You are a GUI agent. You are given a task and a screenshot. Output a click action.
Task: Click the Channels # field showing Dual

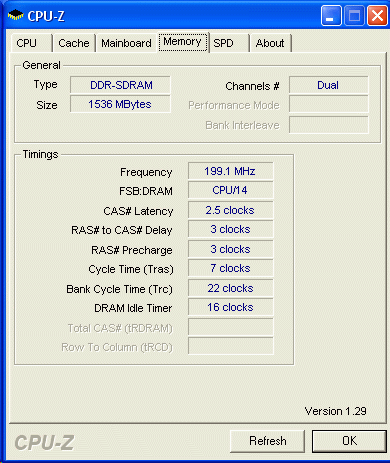(x=329, y=85)
